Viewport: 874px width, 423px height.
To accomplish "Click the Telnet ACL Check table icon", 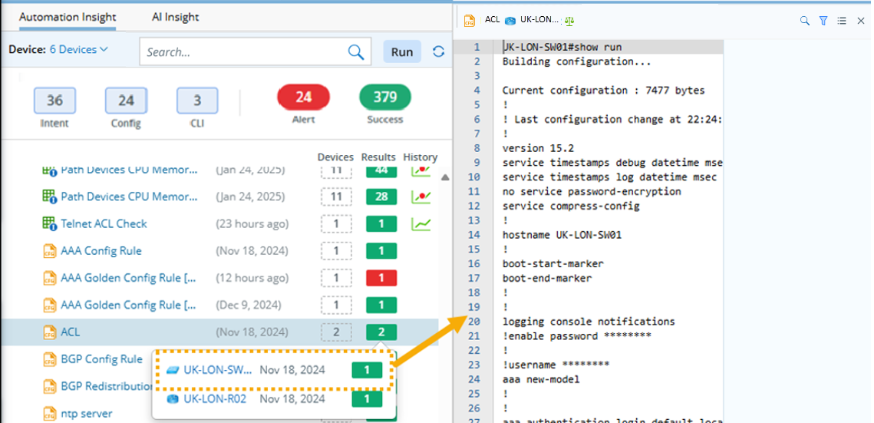I will [x=50, y=225].
